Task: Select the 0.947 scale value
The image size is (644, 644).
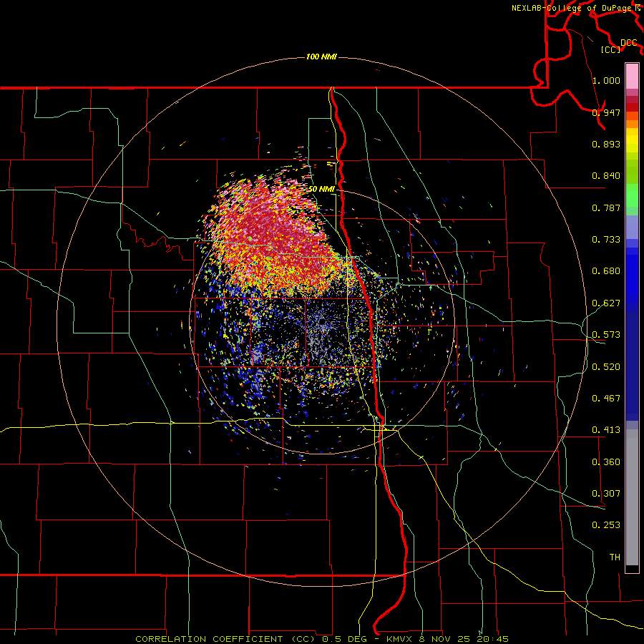Action: 606,112
